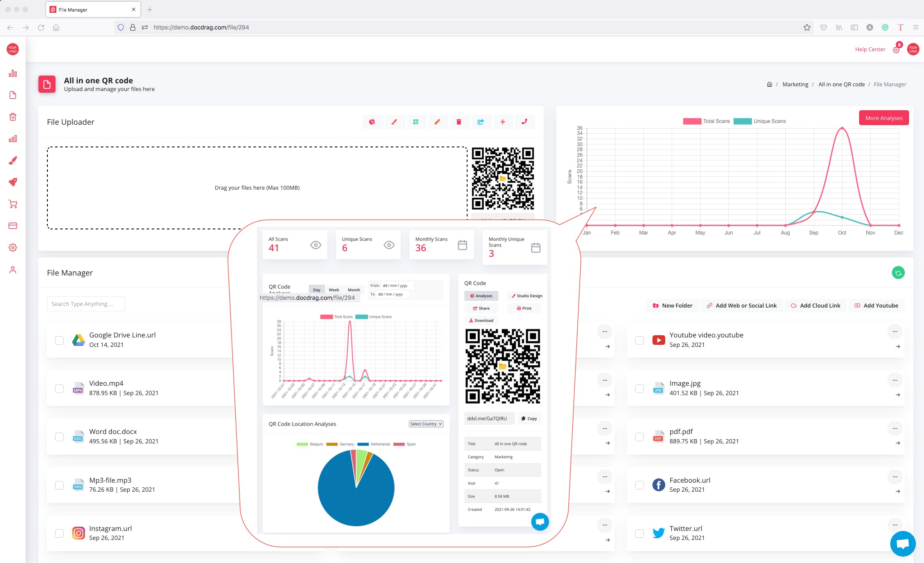Select the Youtube video.youtube checkbox

tap(639, 340)
